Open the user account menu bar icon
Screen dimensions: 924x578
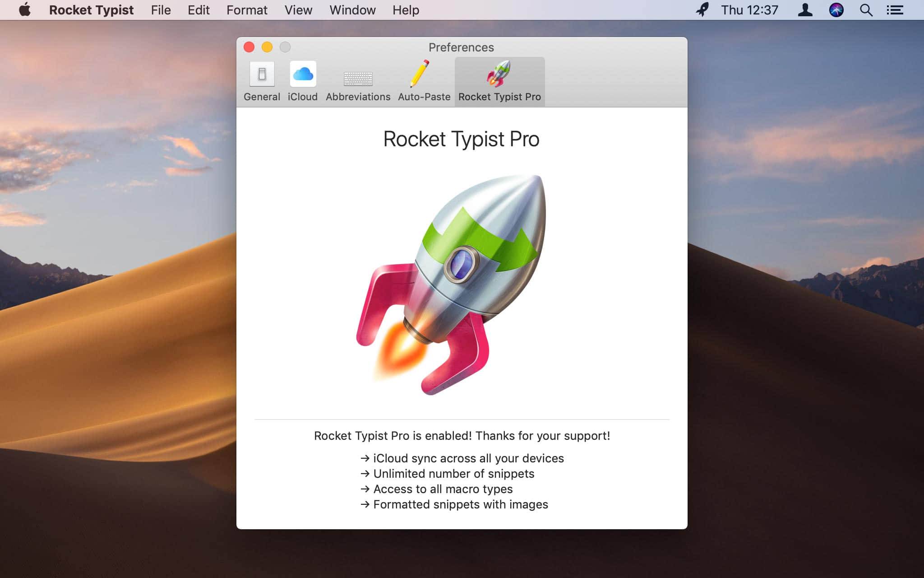tap(805, 10)
